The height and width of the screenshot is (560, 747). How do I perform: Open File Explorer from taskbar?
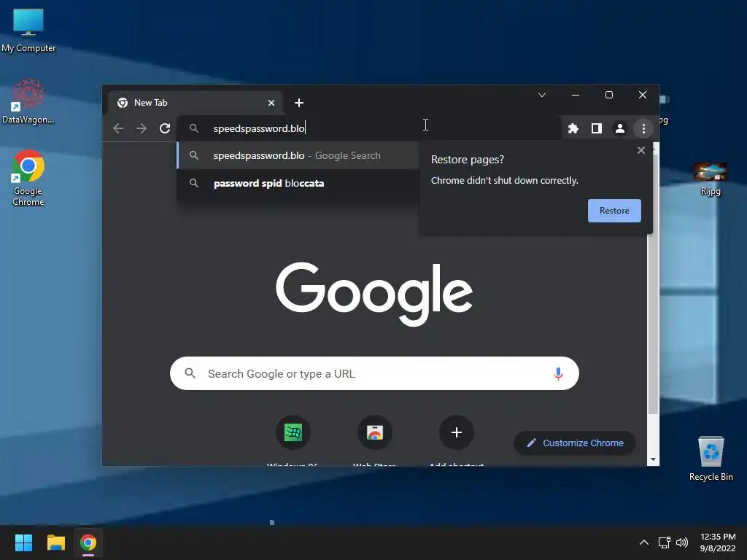[55, 542]
